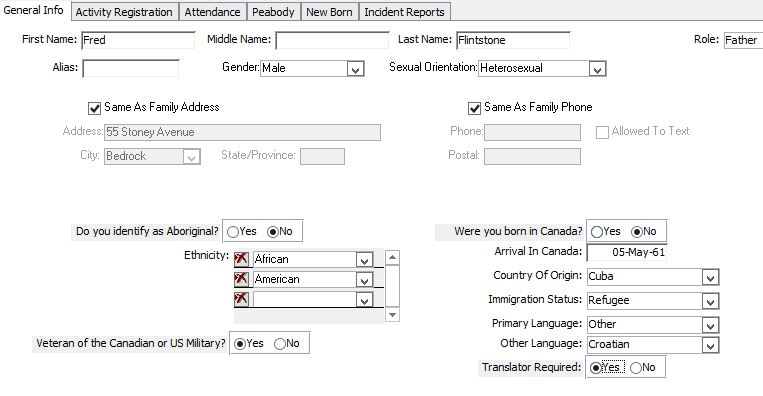The image size is (763, 396).
Task: Open Primary Language dropdown
Action: [710, 325]
